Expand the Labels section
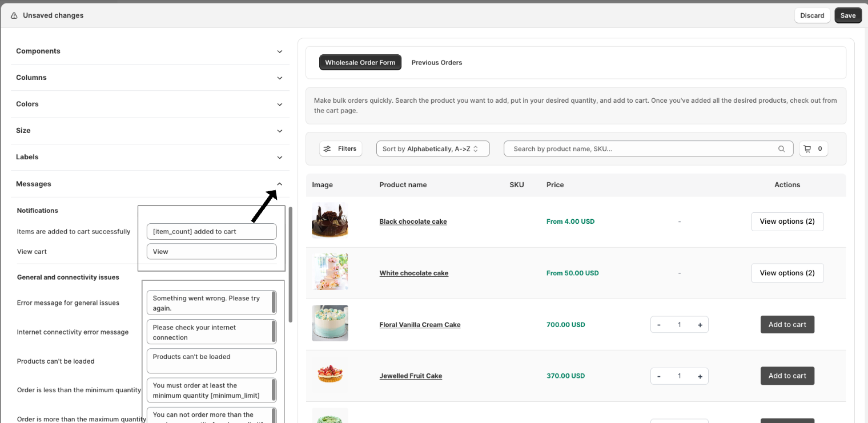 pyautogui.click(x=279, y=158)
